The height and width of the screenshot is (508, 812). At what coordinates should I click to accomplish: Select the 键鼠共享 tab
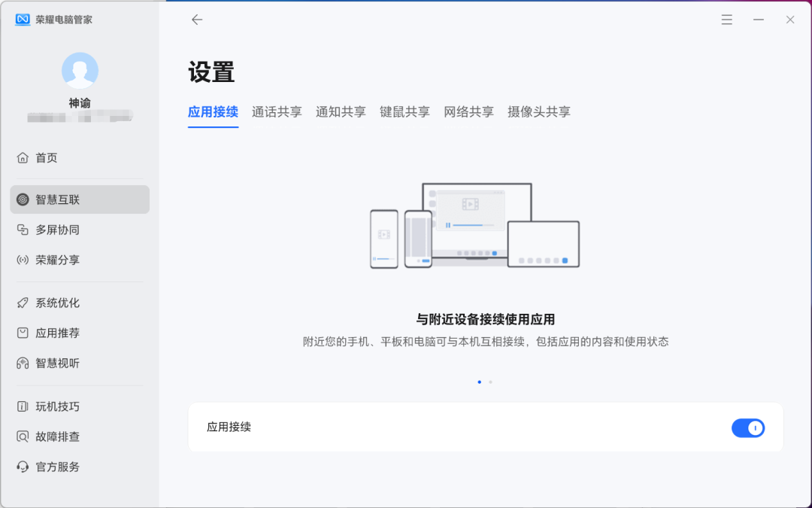tap(404, 112)
